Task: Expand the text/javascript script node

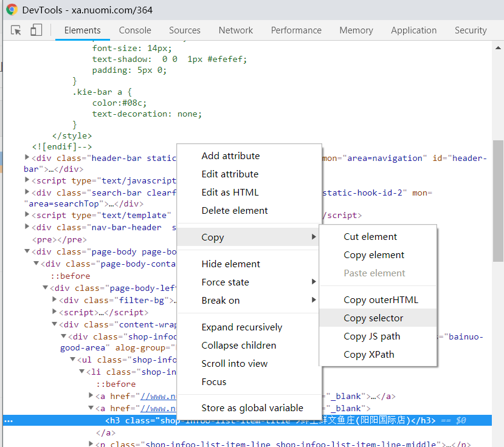Action: (x=27, y=180)
